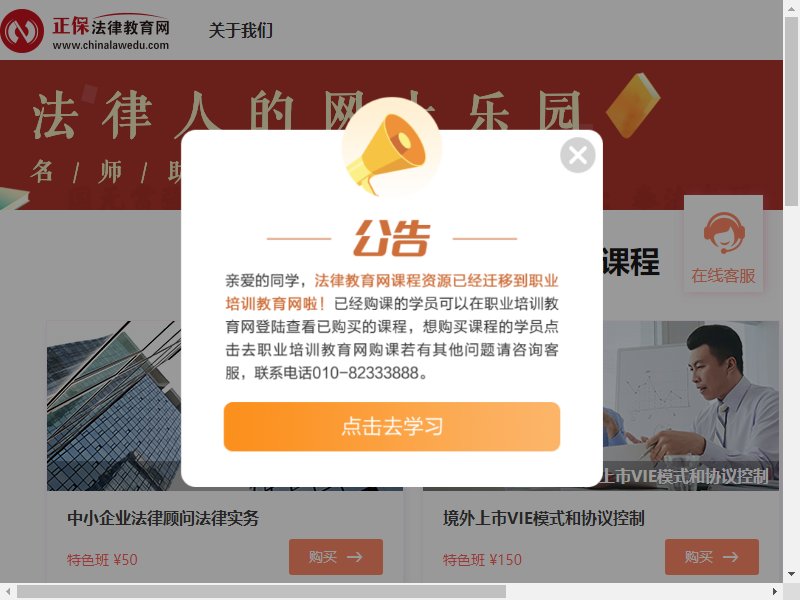800x600 pixels.
Task: Open online customer service headset icon
Action: (x=724, y=233)
